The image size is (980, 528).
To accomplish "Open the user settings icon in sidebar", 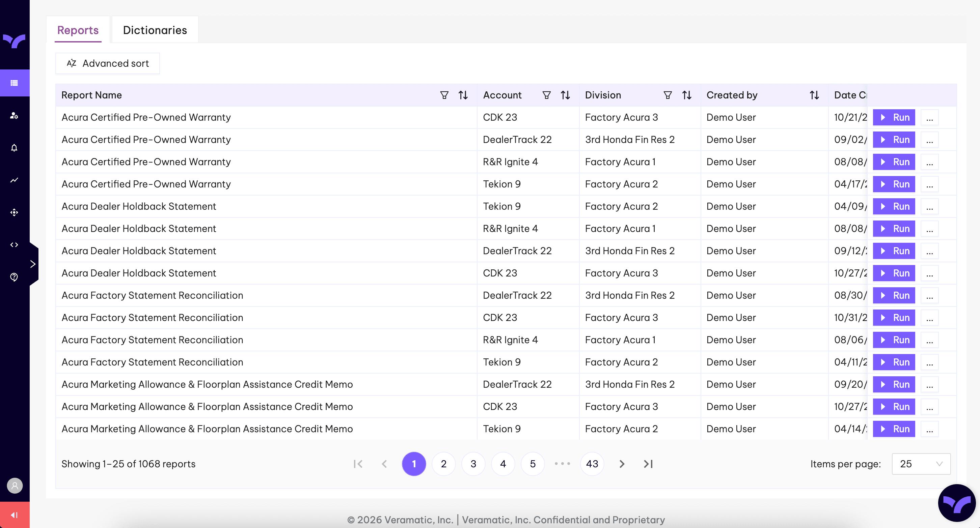I will point(15,116).
